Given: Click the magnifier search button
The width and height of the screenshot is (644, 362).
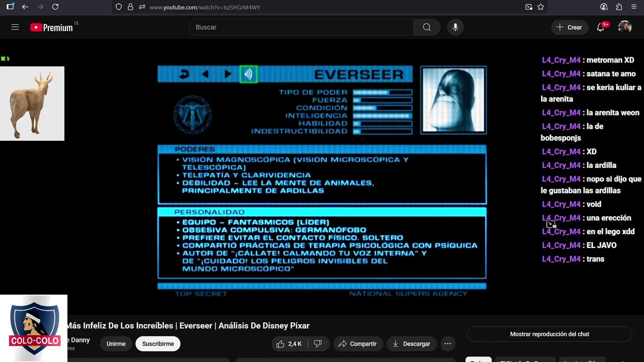Looking at the screenshot, I should point(427,27).
